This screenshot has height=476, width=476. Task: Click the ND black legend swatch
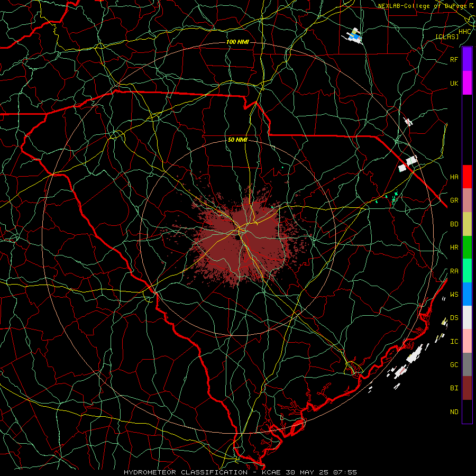pyautogui.click(x=467, y=411)
